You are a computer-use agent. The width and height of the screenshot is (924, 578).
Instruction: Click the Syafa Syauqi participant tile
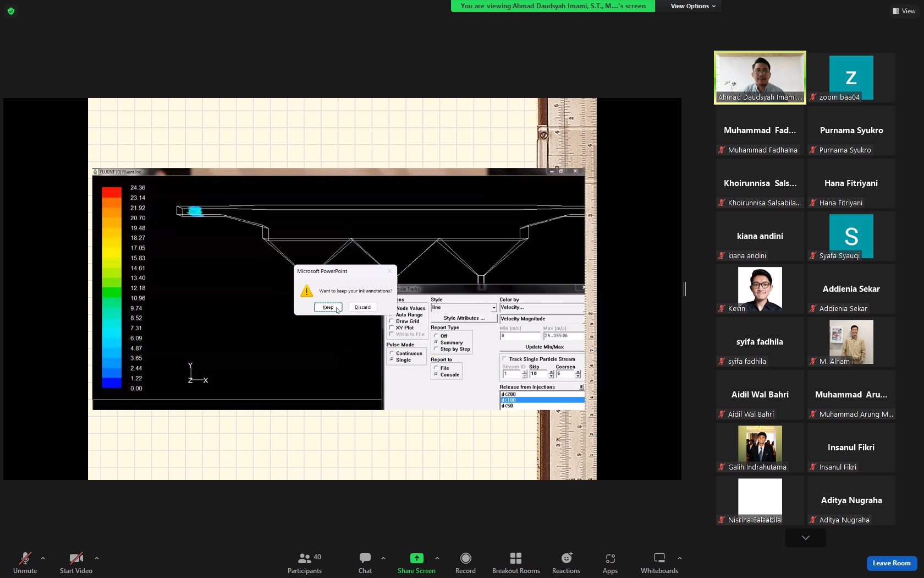tap(851, 236)
